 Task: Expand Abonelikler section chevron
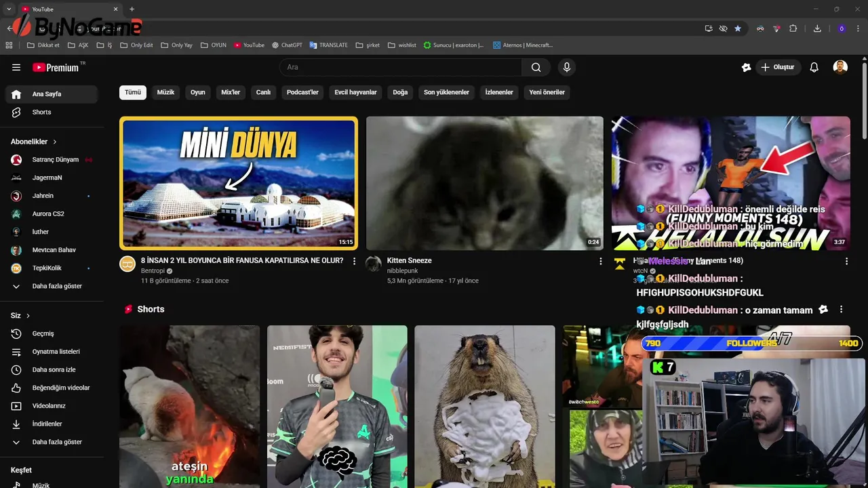(55, 142)
